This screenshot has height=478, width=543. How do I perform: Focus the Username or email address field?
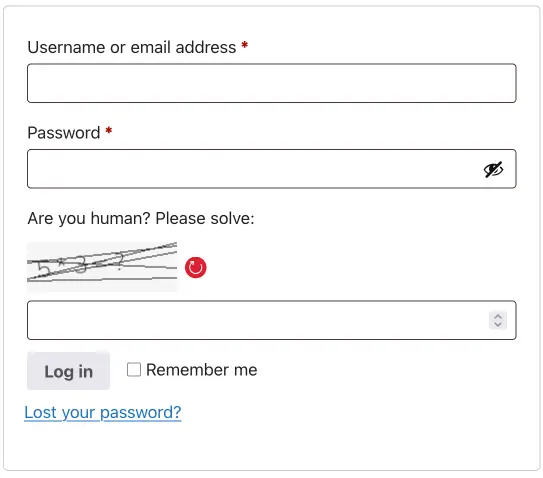coord(272,83)
